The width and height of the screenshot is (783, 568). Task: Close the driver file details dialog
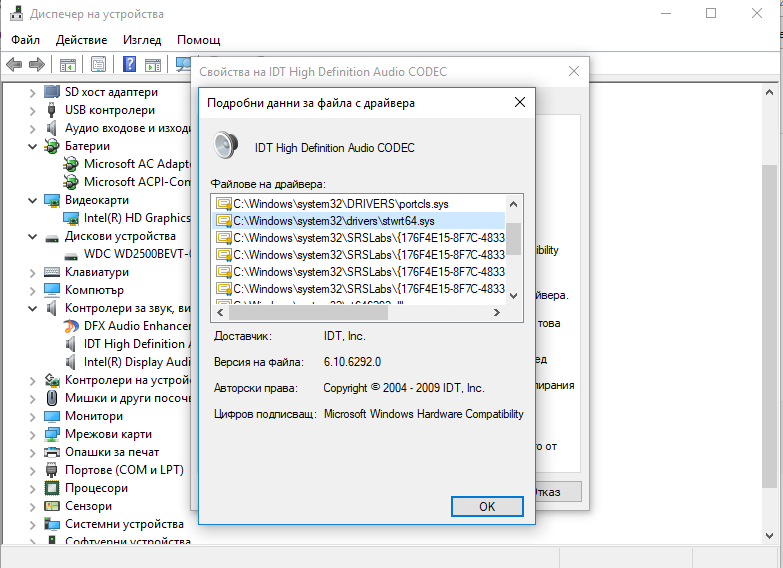pos(520,102)
